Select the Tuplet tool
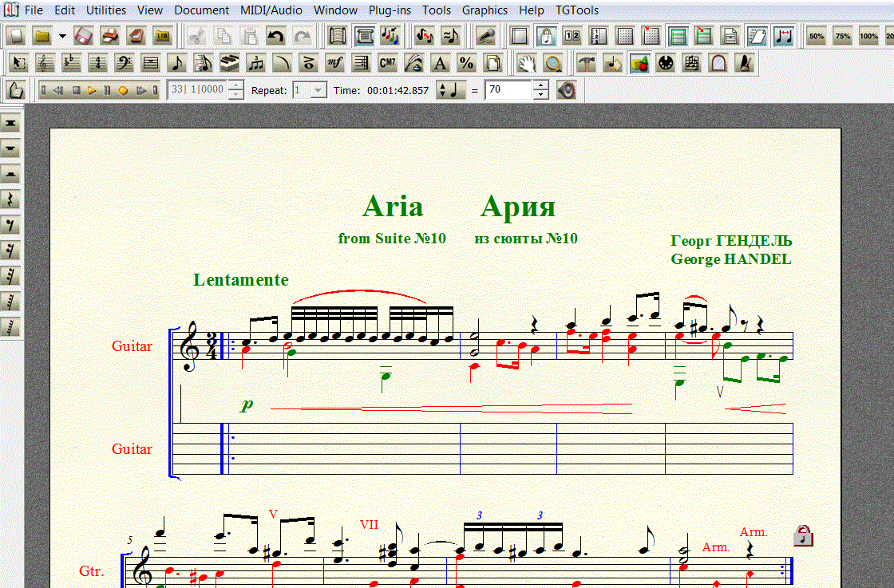 pyautogui.click(x=256, y=63)
